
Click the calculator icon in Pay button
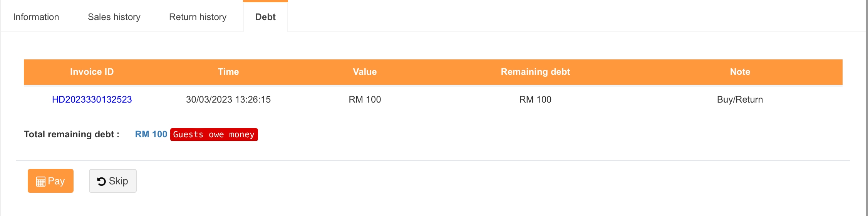(x=40, y=181)
